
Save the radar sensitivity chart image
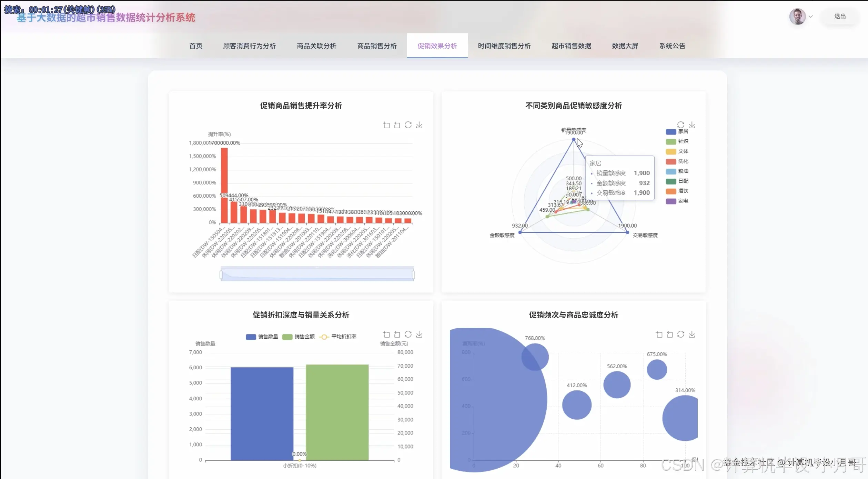tap(692, 125)
